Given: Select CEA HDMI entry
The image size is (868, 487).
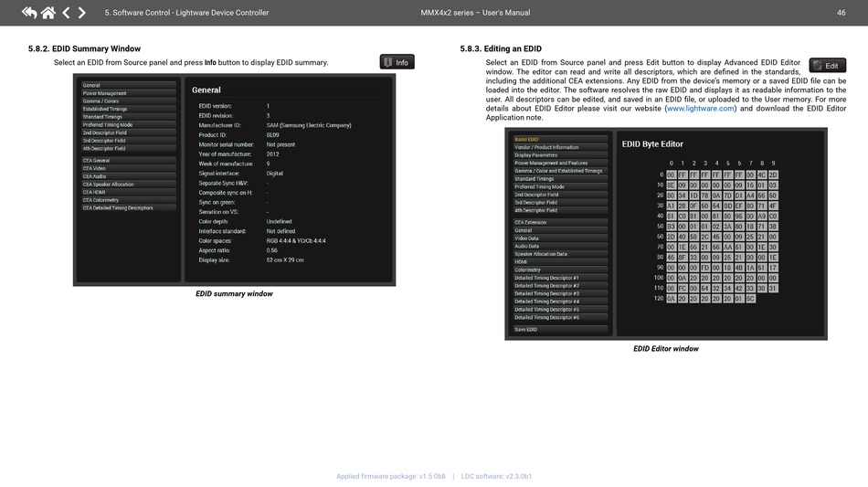Looking at the screenshot, I should coord(129,192).
